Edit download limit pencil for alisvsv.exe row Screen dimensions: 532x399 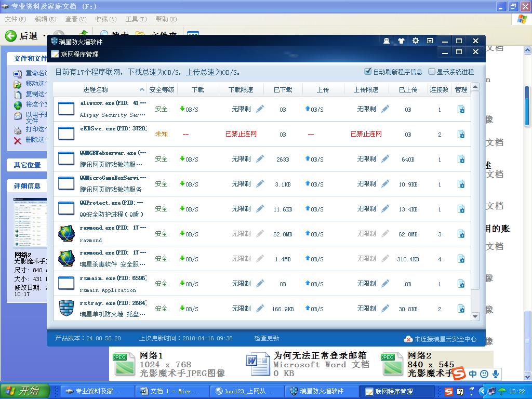(x=260, y=109)
